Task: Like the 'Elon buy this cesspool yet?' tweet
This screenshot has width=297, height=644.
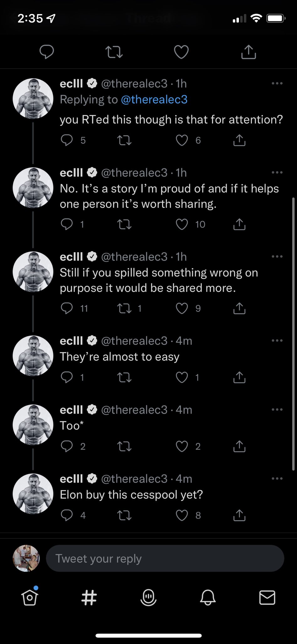Action: point(182,515)
